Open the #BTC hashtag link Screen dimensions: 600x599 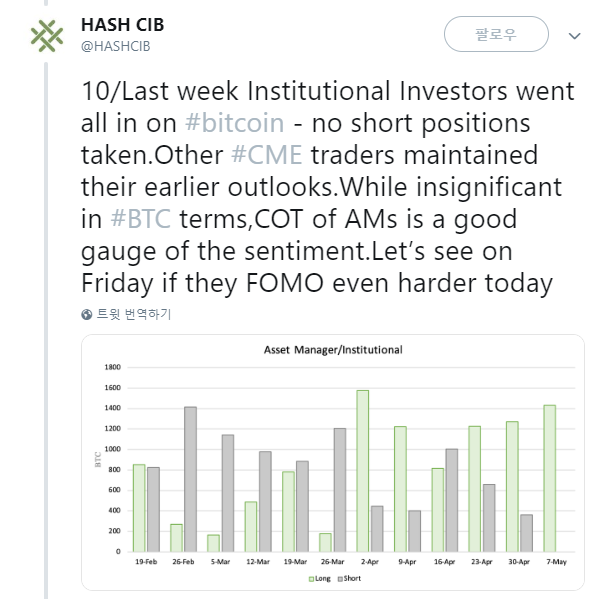click(140, 219)
